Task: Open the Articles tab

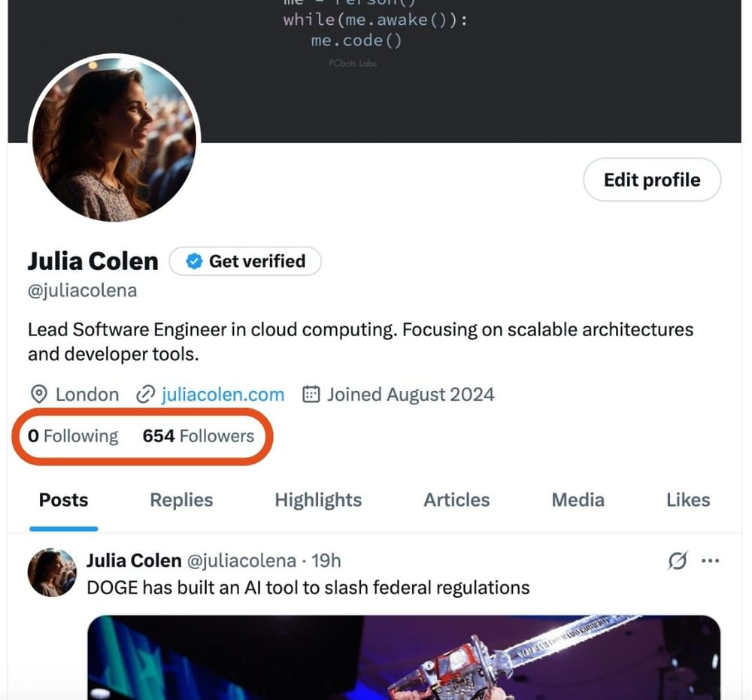Action: [x=456, y=500]
